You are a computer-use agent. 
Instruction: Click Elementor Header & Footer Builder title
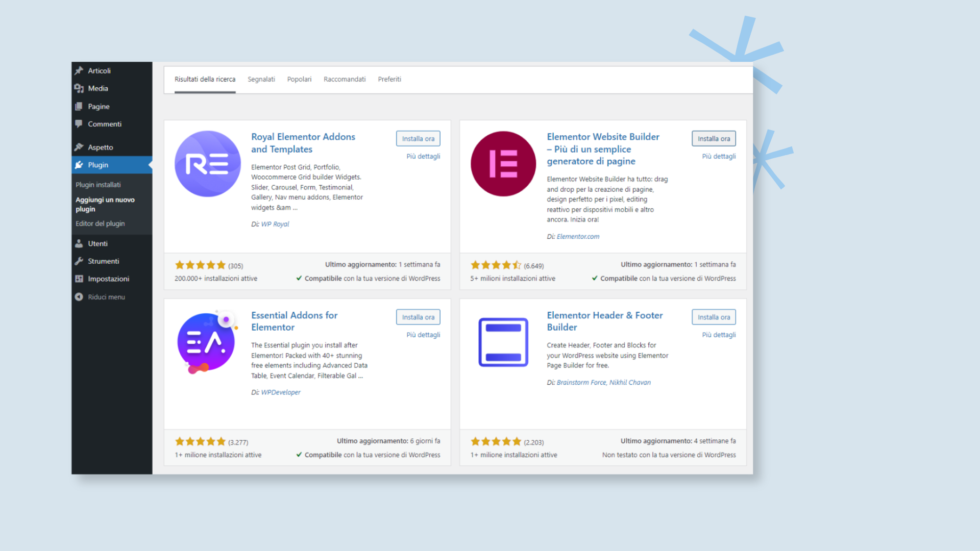pos(605,321)
